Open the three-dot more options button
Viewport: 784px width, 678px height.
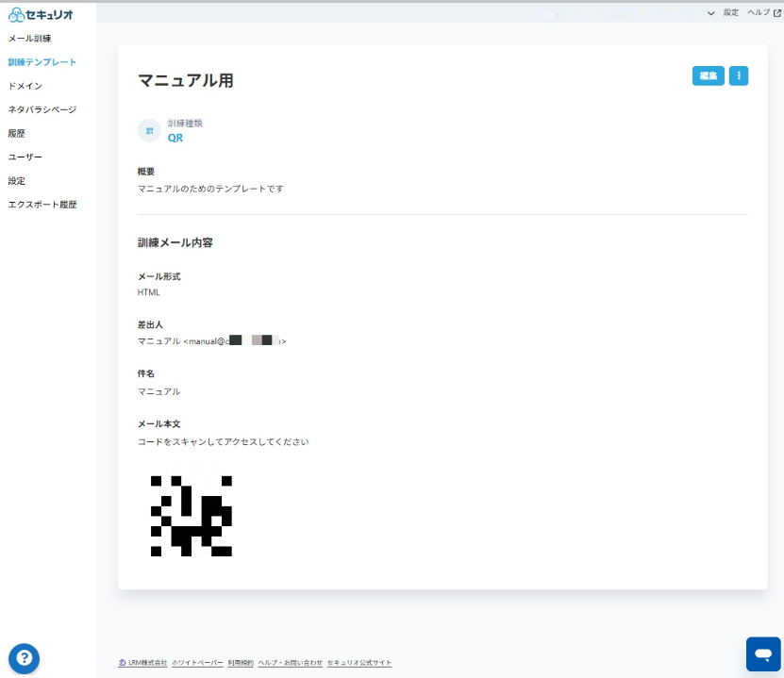tap(739, 76)
